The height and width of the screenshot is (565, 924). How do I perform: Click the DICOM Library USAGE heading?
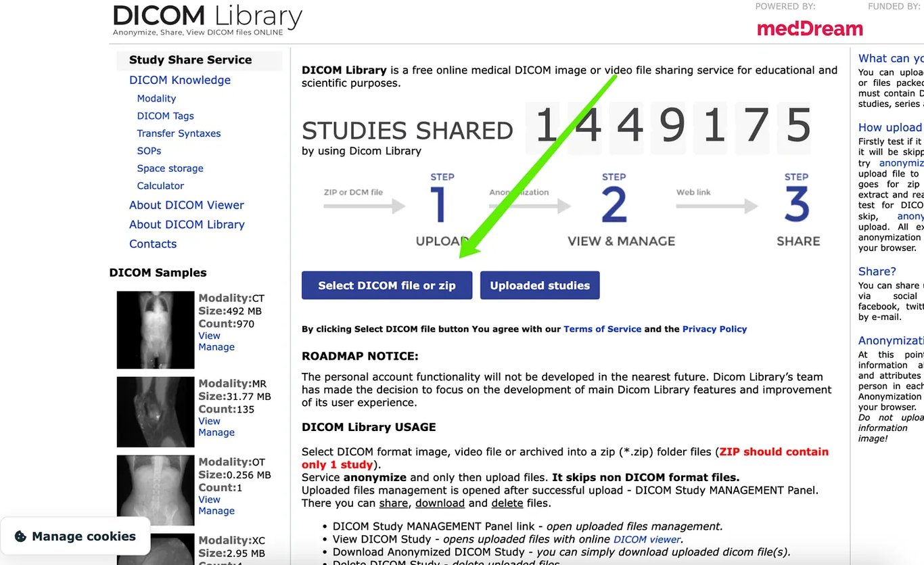point(369,428)
